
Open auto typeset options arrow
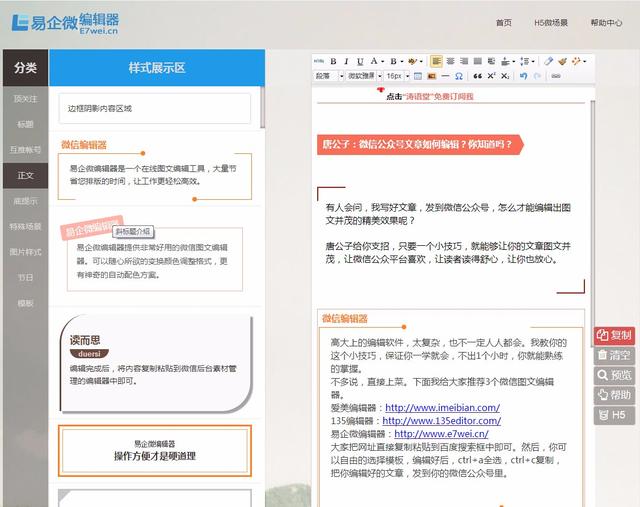(x=584, y=62)
